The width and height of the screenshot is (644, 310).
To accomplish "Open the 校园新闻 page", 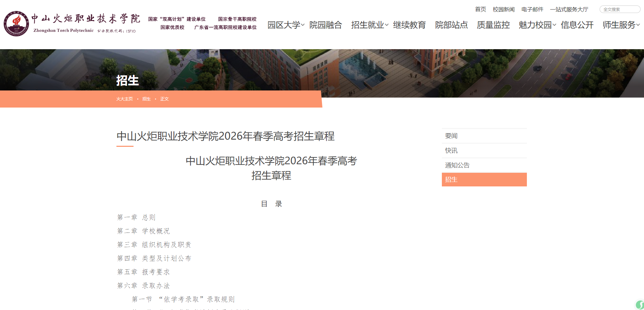I will point(504,9).
